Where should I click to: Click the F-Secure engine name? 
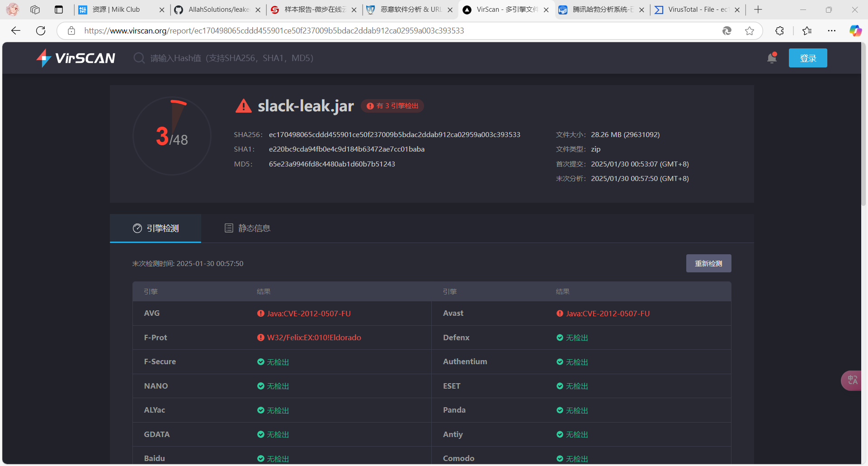click(160, 361)
